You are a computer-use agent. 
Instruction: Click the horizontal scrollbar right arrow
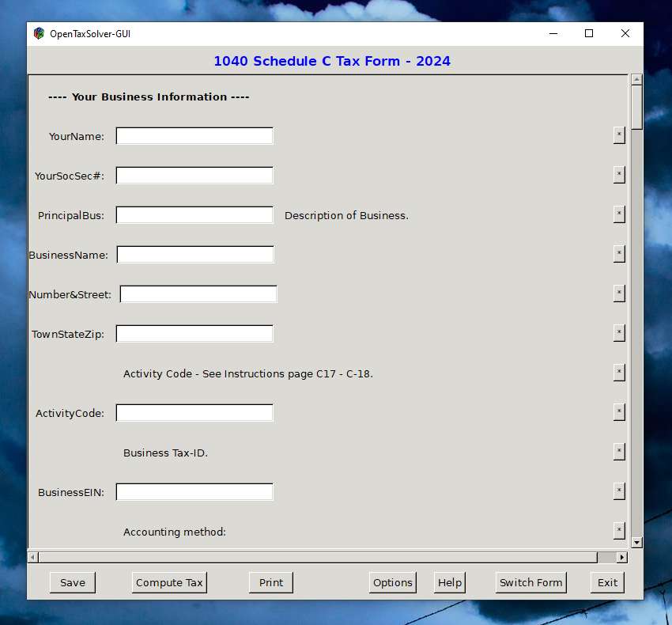621,557
